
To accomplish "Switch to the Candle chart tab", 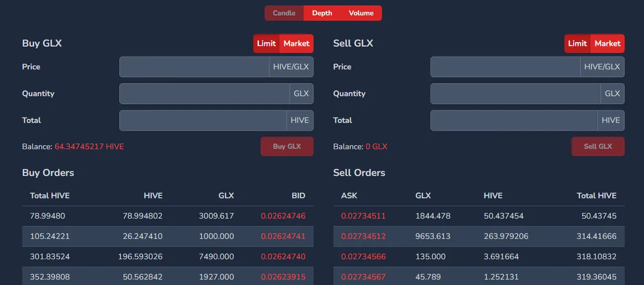I will (x=284, y=13).
